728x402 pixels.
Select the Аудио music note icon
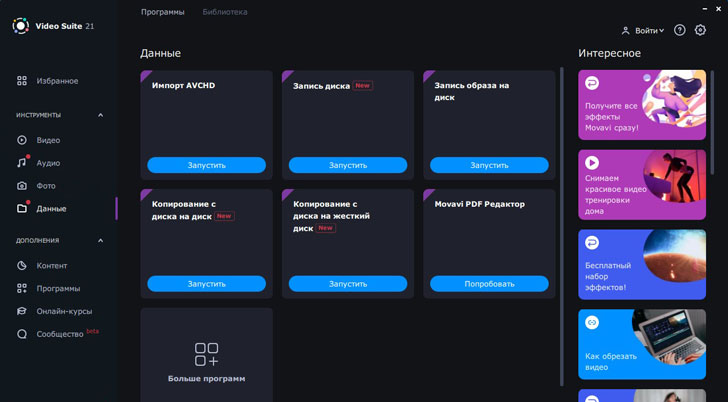(22, 163)
